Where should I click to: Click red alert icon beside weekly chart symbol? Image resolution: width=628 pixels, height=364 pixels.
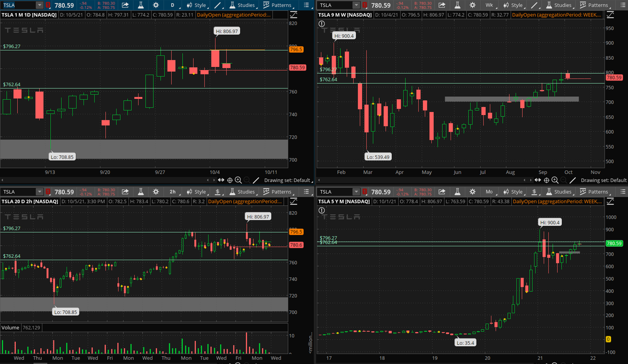point(365,5)
